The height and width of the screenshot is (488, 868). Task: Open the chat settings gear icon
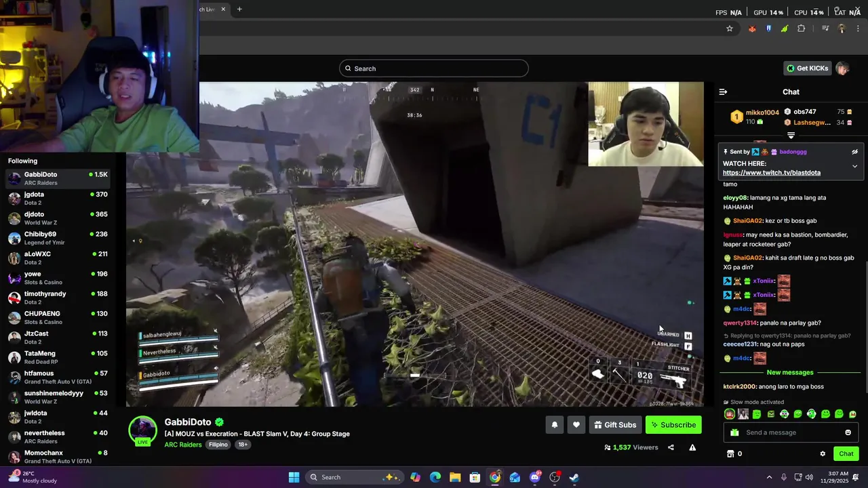823,454
